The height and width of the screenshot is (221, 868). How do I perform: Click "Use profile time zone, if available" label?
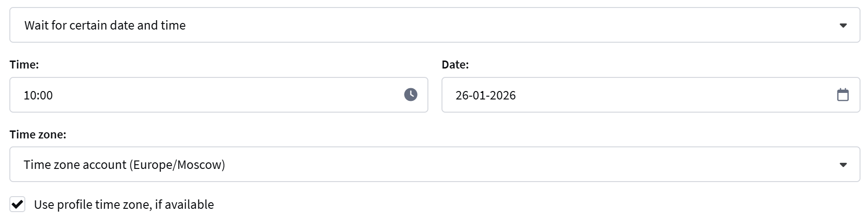[x=124, y=205]
